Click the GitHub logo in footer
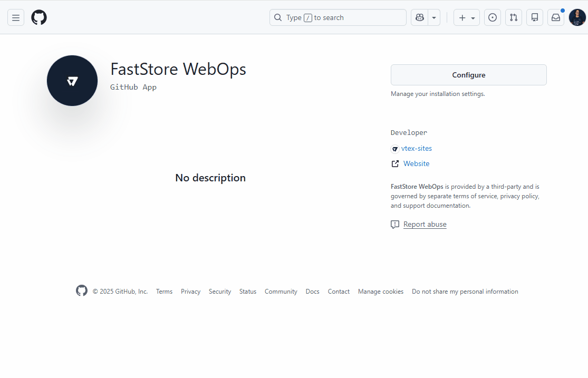 click(82, 291)
